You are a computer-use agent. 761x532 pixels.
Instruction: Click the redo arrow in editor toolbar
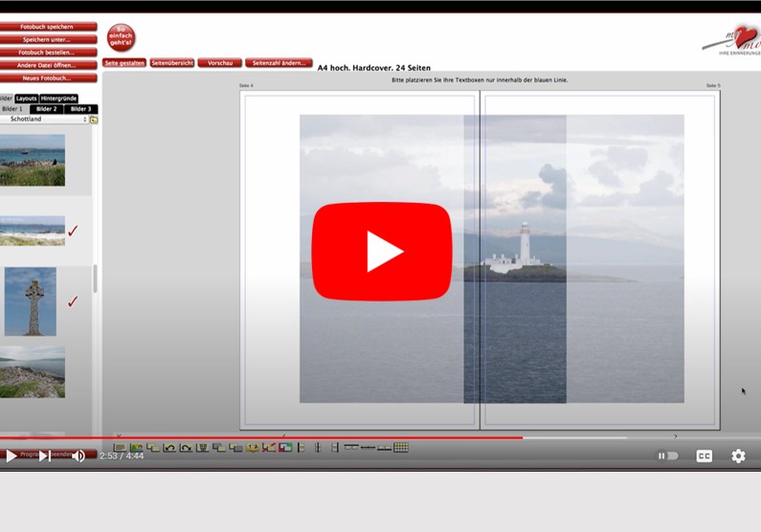(186, 447)
